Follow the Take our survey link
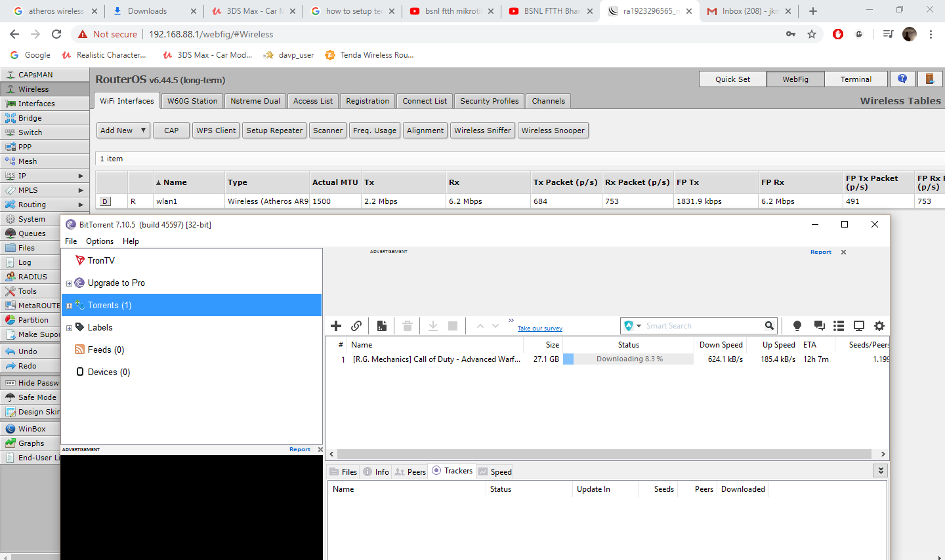The width and height of the screenshot is (945, 560). point(540,329)
